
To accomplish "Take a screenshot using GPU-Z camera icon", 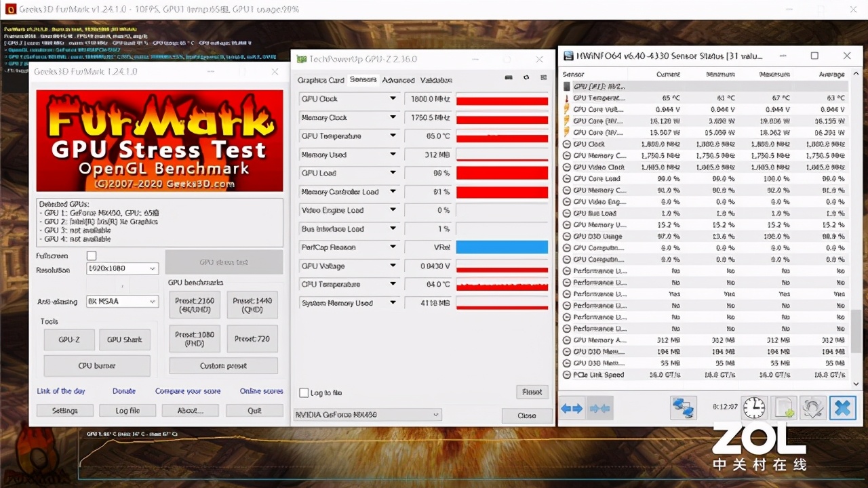I will (509, 77).
